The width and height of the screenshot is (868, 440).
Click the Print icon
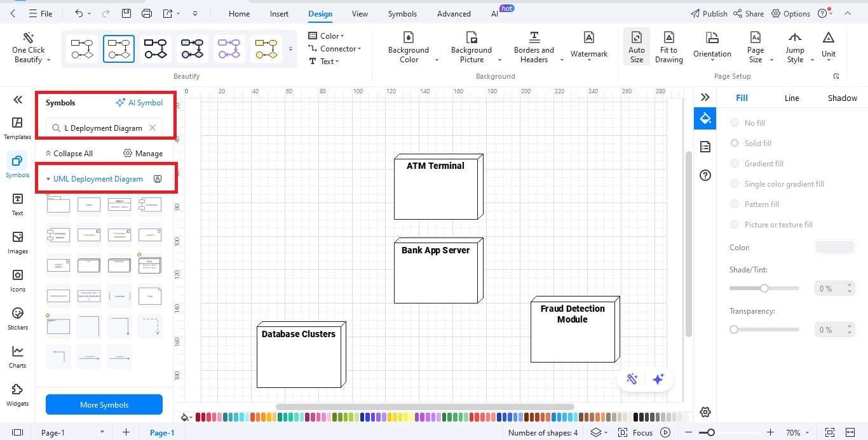pyautogui.click(x=147, y=13)
